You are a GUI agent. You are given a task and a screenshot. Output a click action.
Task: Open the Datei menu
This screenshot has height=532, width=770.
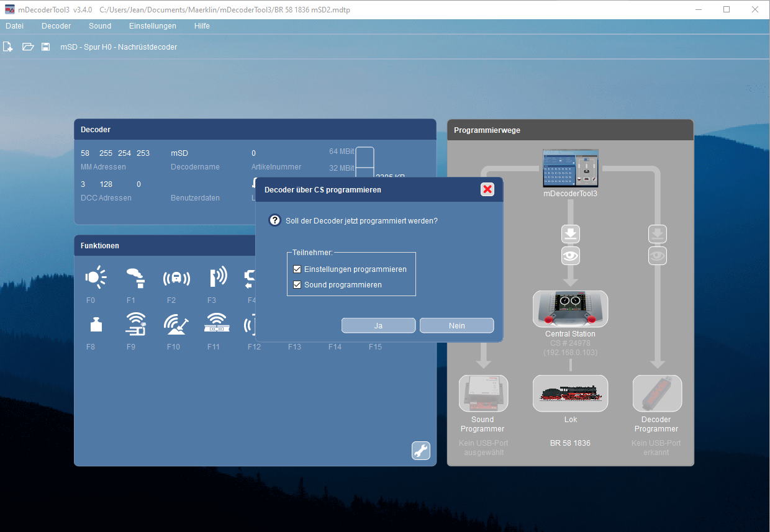14,26
